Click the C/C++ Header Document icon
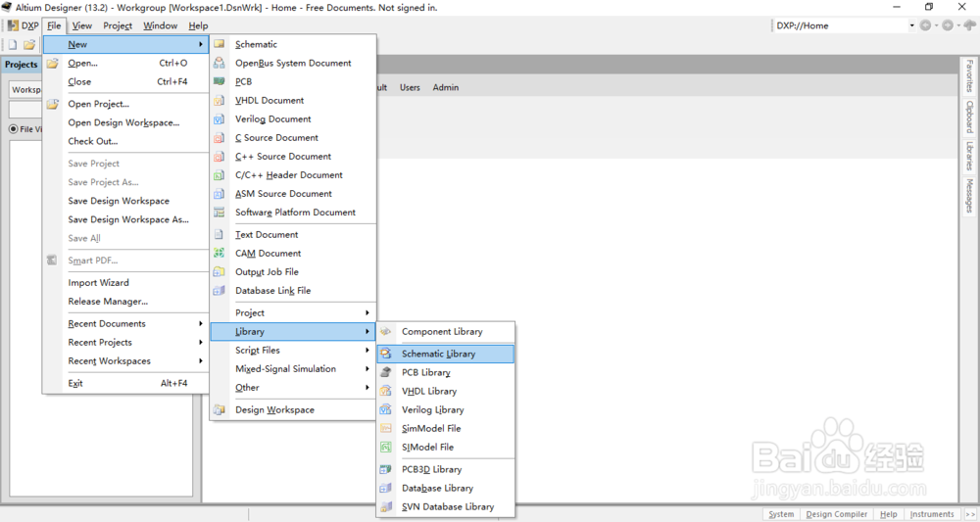Viewport: 980px width, 522px height. [219, 175]
